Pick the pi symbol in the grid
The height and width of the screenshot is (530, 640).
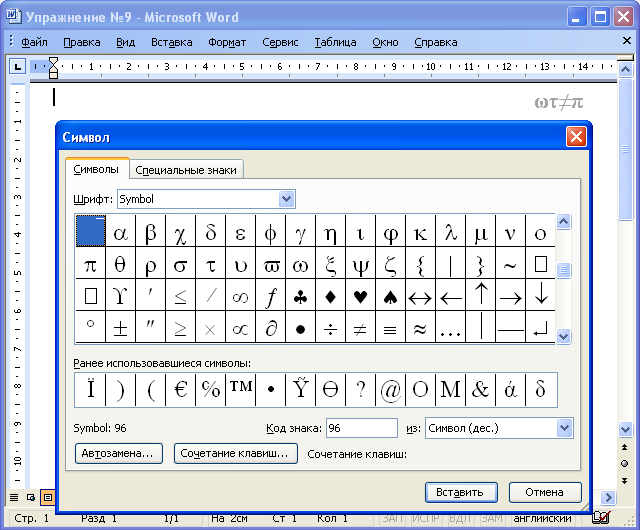[90, 263]
